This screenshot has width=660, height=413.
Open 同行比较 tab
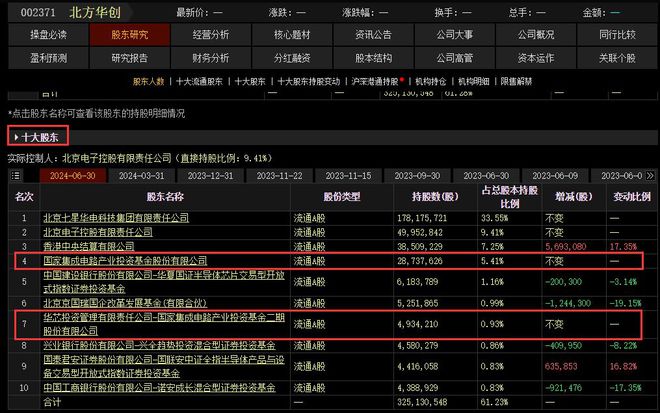pyautogui.click(x=617, y=35)
